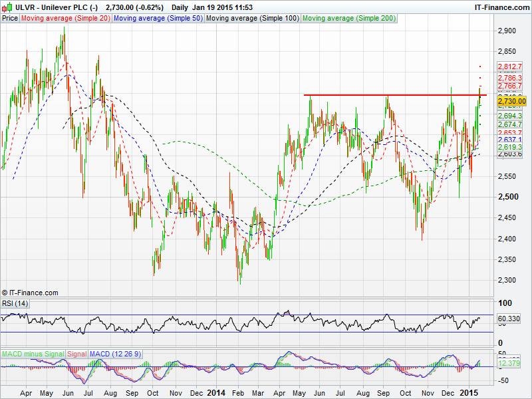Click the 12.379 MACD value tag

(x=509, y=363)
